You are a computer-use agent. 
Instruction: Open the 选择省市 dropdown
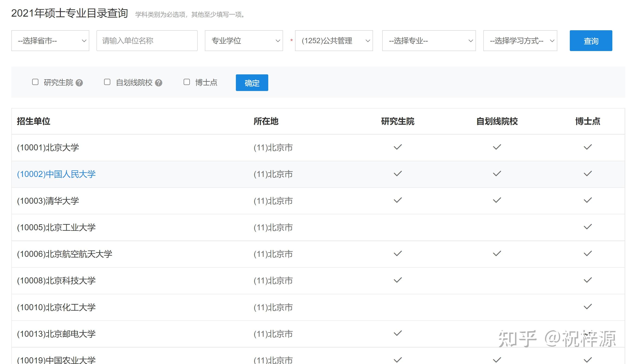50,41
